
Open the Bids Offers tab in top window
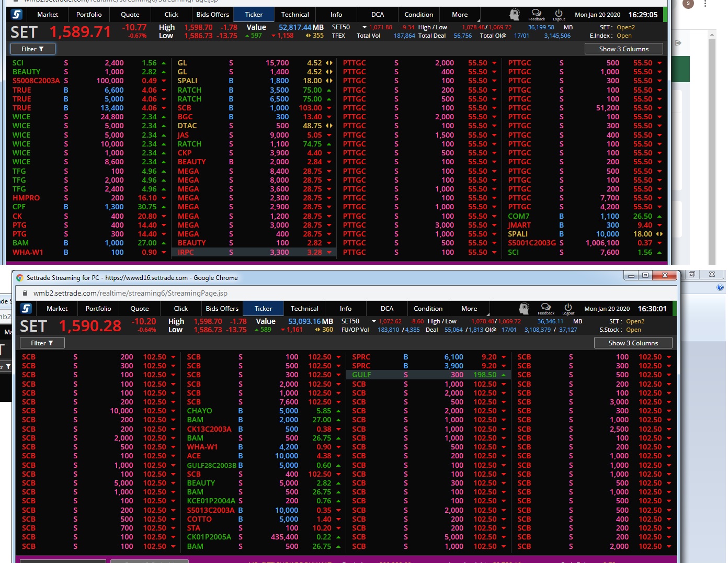[213, 15]
